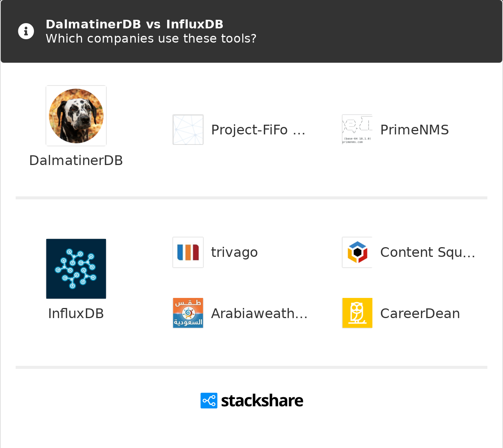This screenshot has height=448, width=503.
Task: Click the Project-FiFo company name
Action: point(258,130)
